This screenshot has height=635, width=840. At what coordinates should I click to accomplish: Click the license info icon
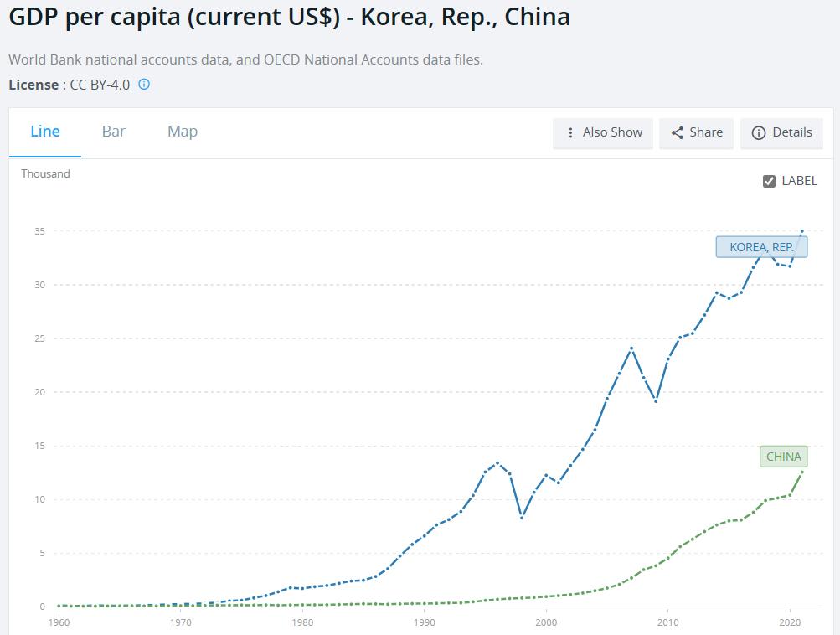click(x=144, y=85)
